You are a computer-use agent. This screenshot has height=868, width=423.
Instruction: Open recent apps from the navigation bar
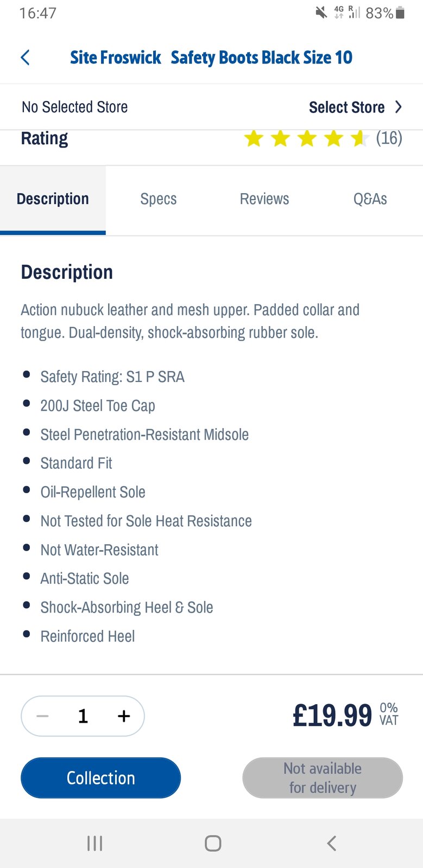tap(94, 844)
